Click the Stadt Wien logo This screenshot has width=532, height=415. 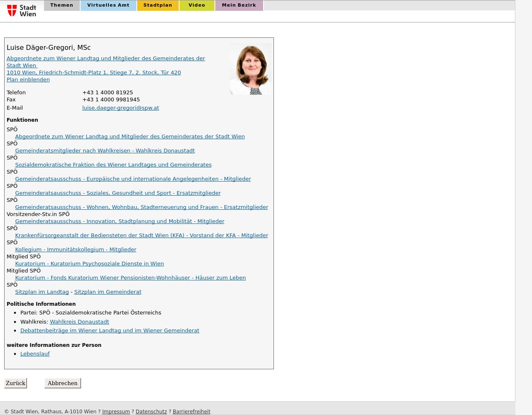tap(22, 10)
